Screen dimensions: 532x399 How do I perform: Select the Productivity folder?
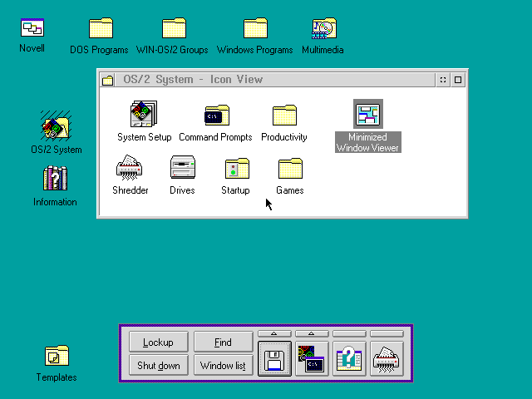284,116
